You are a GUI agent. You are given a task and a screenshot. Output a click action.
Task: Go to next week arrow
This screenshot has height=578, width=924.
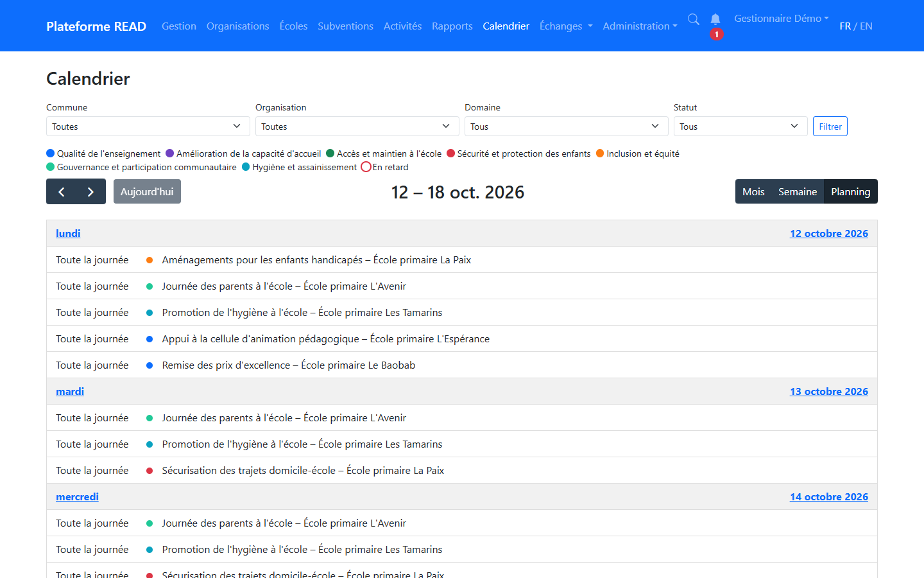click(x=90, y=191)
